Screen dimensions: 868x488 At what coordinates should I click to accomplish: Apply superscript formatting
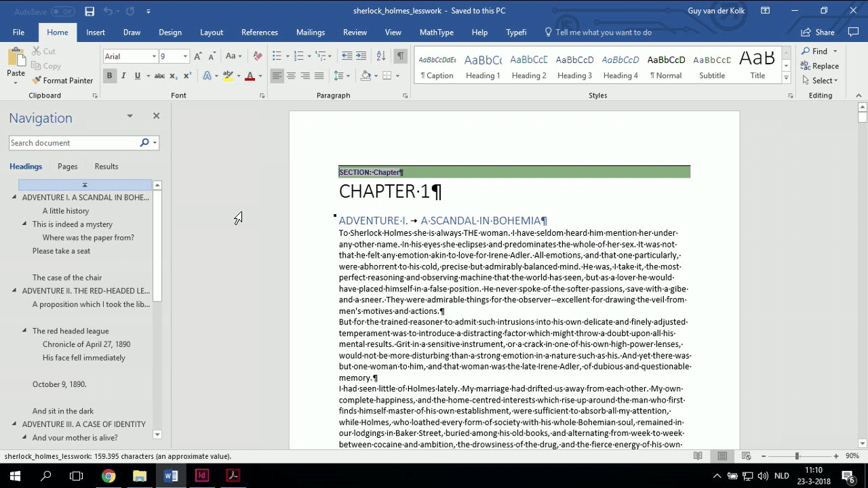tap(187, 76)
